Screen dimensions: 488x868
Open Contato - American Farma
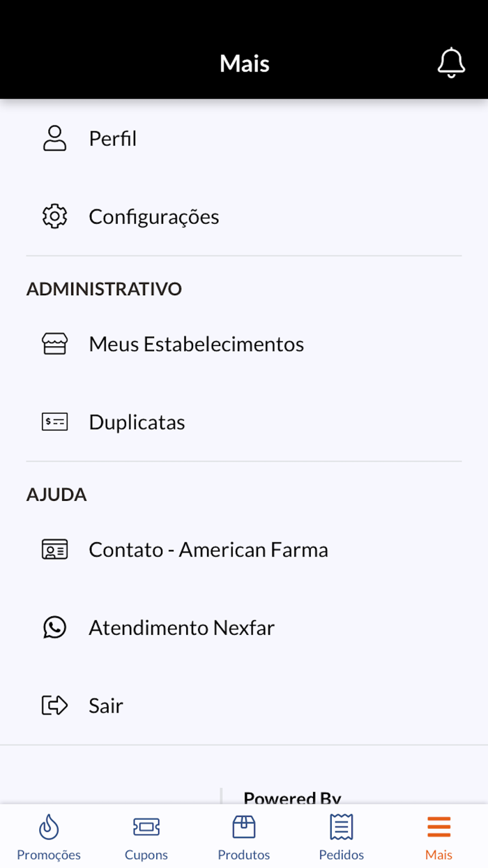click(x=208, y=549)
